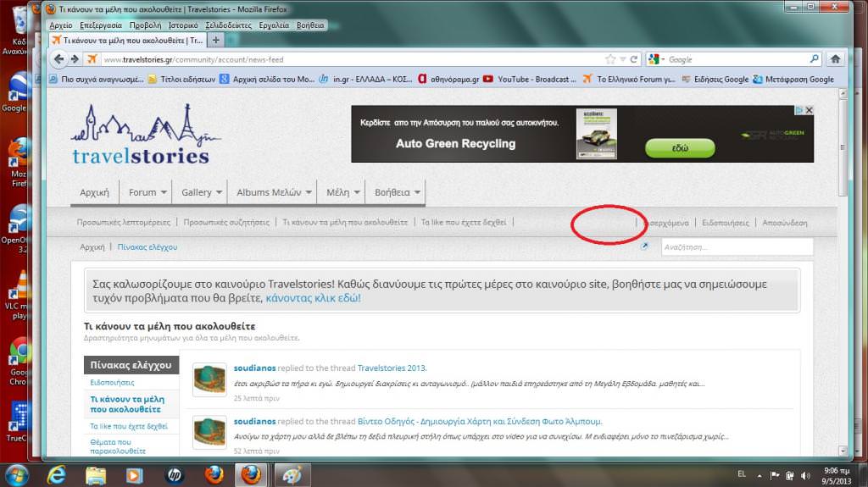Open Windows Media Player from taskbar
Screen dimensions: 868x487
pyautogui.click(x=135, y=475)
